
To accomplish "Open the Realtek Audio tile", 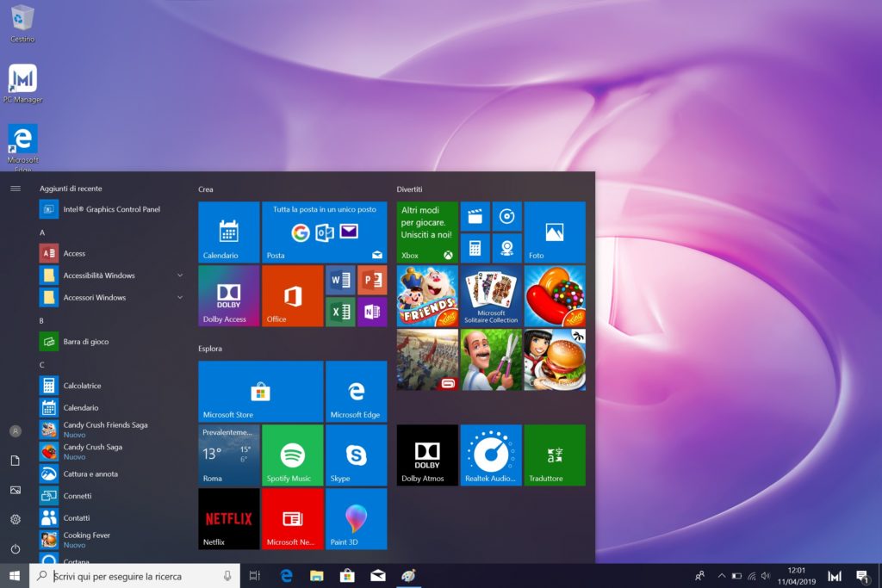I will pyautogui.click(x=491, y=455).
